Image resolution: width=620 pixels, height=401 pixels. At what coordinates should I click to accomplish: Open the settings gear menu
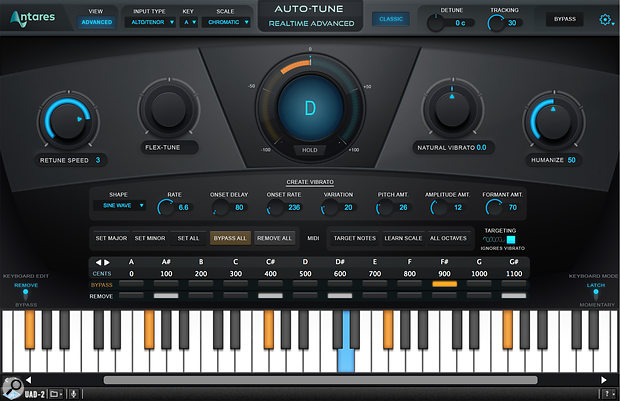point(606,20)
